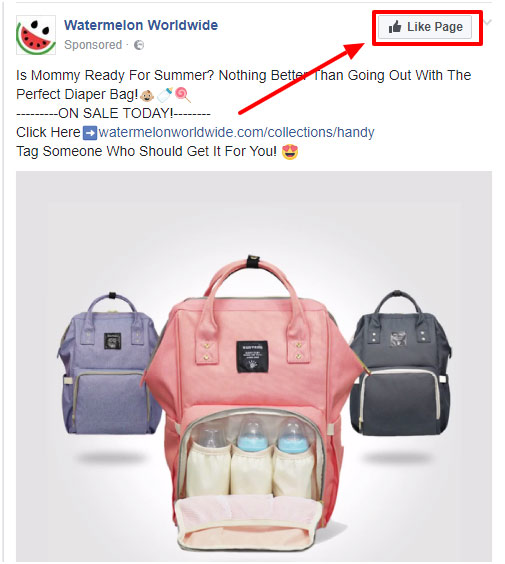Screen dimensions: 505x564
Task: Open the watermelonworldwide.com/collections/handy link
Action: [x=236, y=132]
